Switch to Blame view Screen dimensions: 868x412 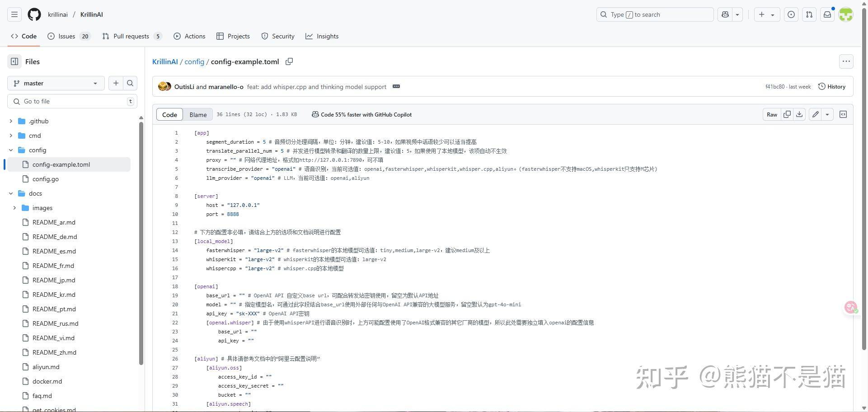(198, 115)
